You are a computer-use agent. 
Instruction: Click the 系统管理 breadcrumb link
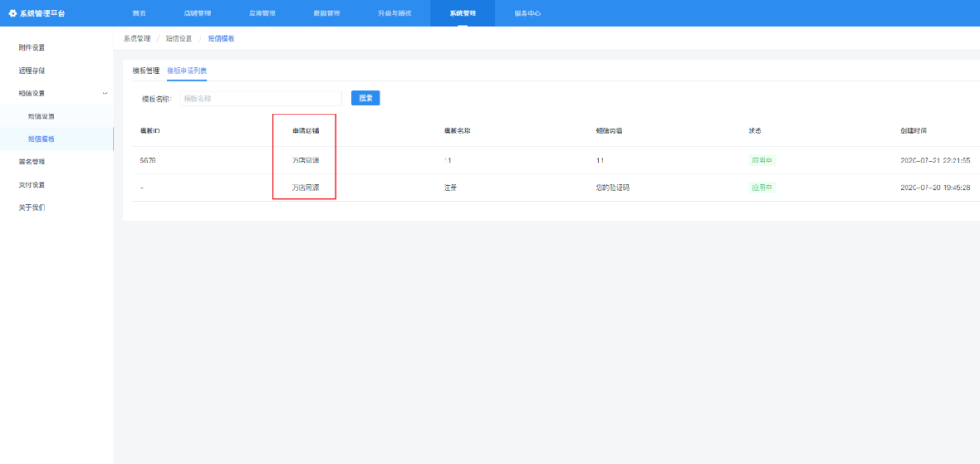[x=137, y=39]
